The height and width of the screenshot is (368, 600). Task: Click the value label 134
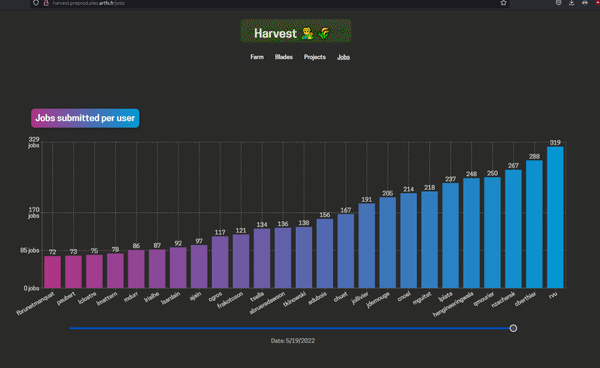pos(262,225)
